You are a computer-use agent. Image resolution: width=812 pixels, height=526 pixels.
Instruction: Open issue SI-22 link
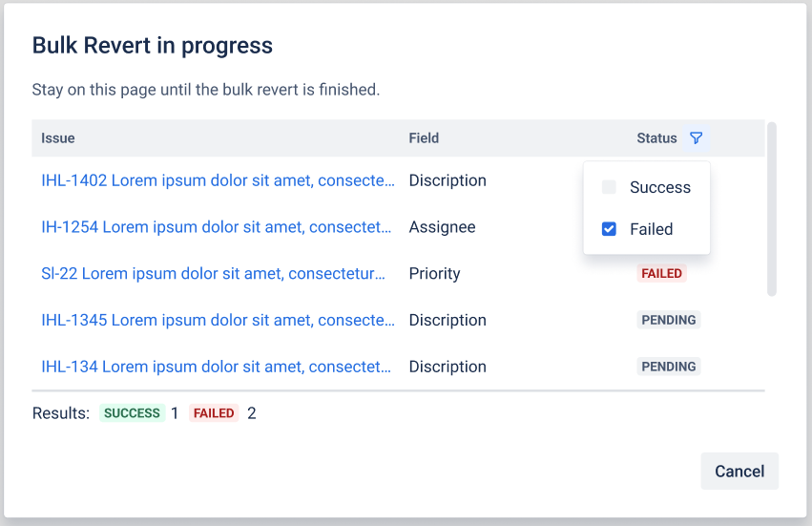(214, 273)
